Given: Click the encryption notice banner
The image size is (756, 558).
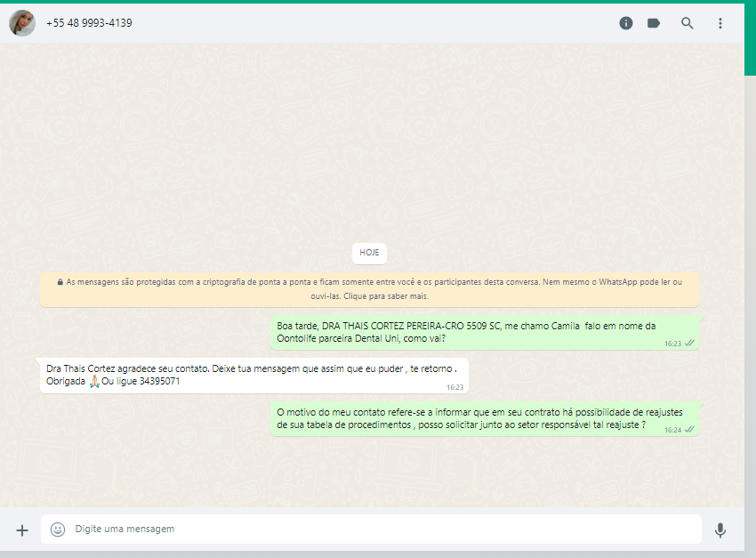Looking at the screenshot, I should tap(369, 289).
